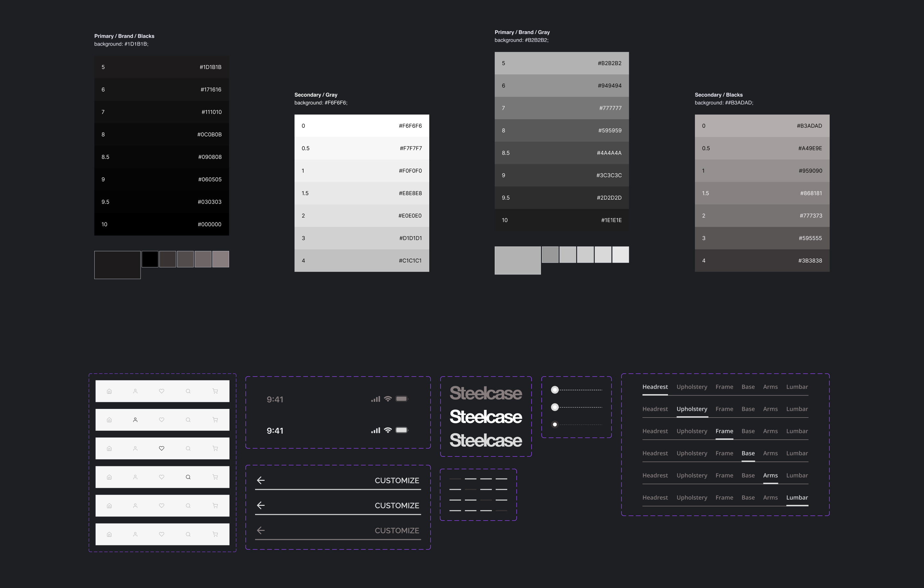
Task: Select active Headrest tab with white underline
Action: pyautogui.click(x=655, y=387)
